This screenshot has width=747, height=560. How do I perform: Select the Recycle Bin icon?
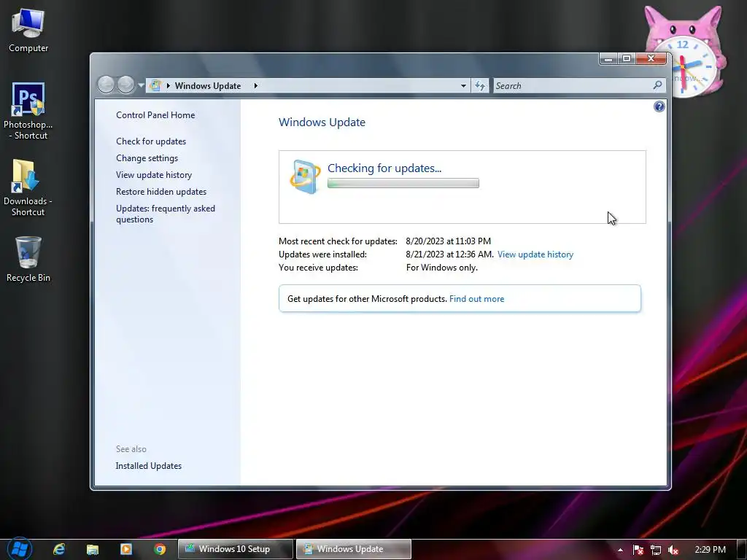pos(28,259)
